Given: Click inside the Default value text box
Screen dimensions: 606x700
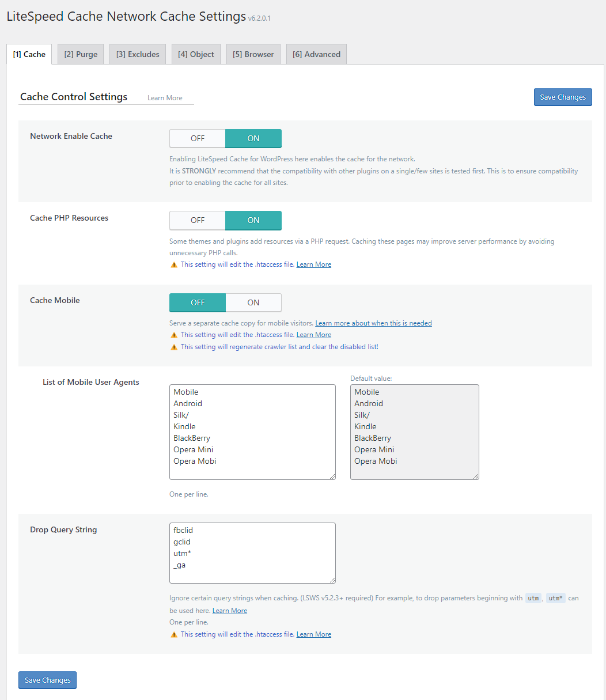Looking at the screenshot, I should tap(415, 432).
